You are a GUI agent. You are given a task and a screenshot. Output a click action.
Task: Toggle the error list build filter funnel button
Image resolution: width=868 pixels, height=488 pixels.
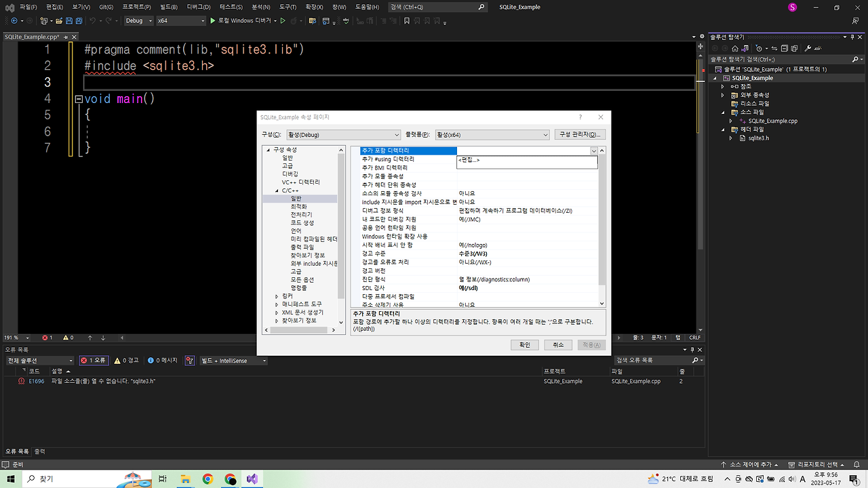pos(190,361)
